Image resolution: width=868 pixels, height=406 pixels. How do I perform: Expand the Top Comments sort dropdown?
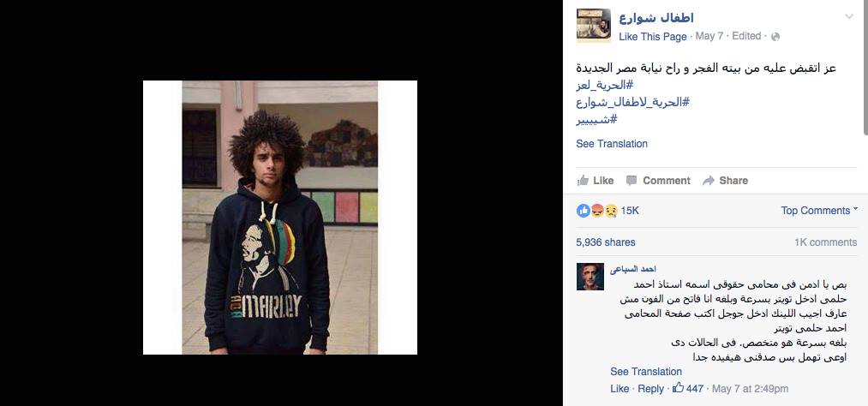(819, 210)
